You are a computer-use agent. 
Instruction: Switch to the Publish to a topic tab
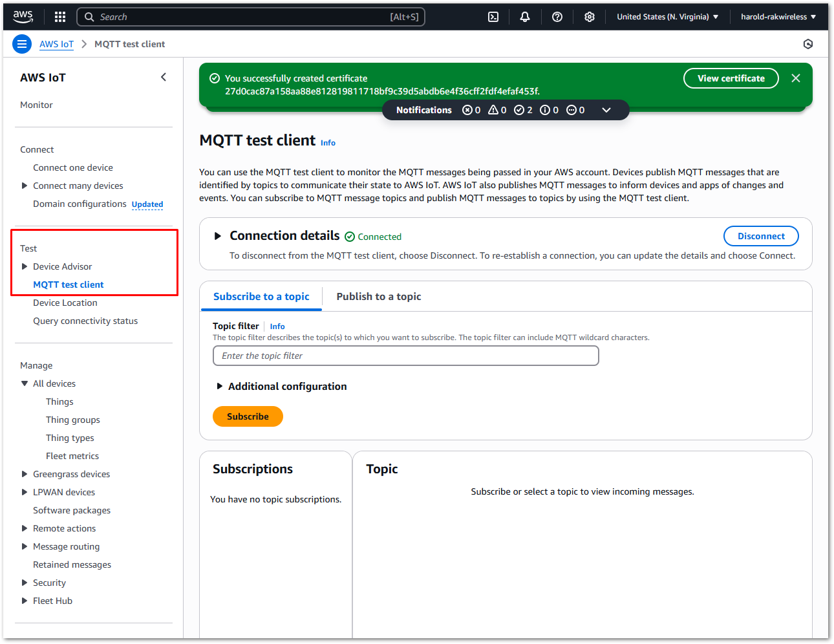coord(378,296)
